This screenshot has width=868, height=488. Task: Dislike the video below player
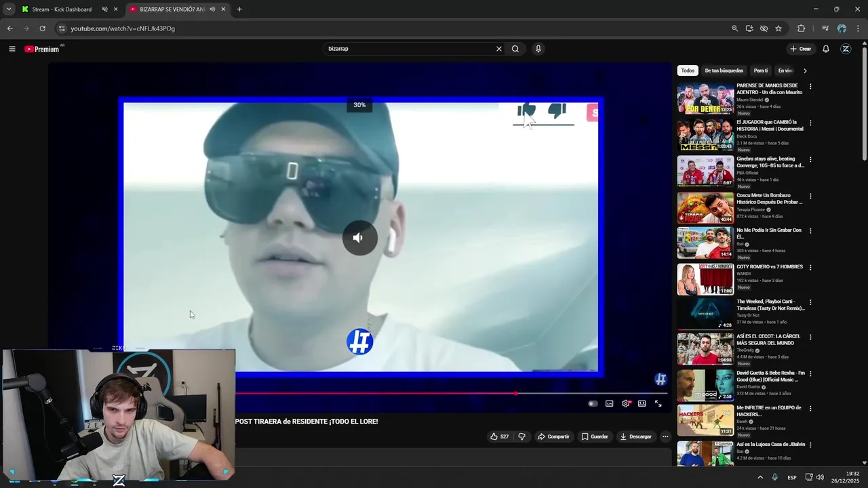(x=521, y=436)
